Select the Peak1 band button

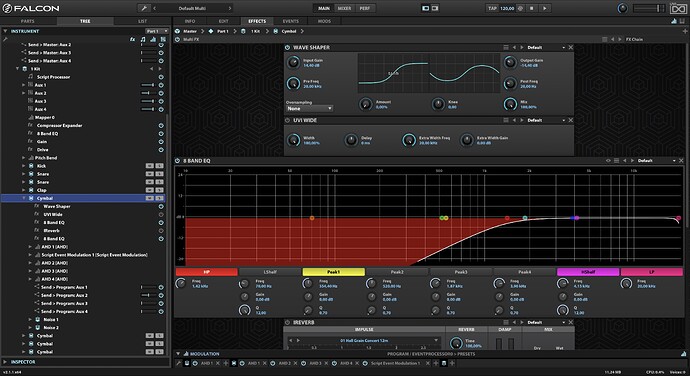pos(334,272)
